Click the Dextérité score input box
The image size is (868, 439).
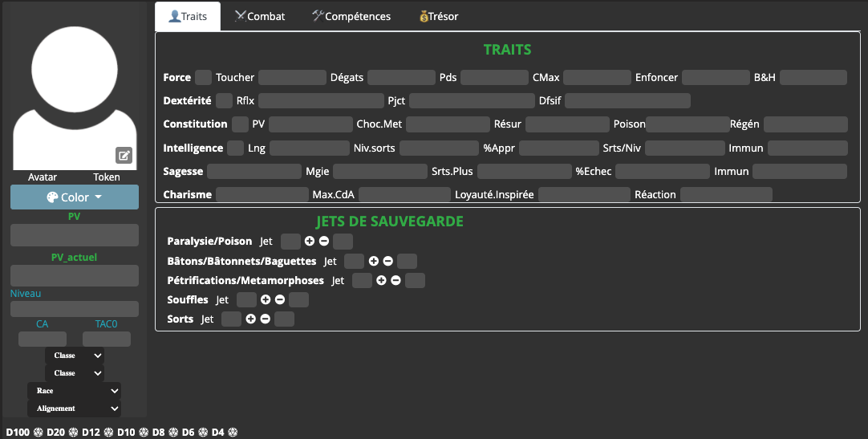[x=224, y=101]
